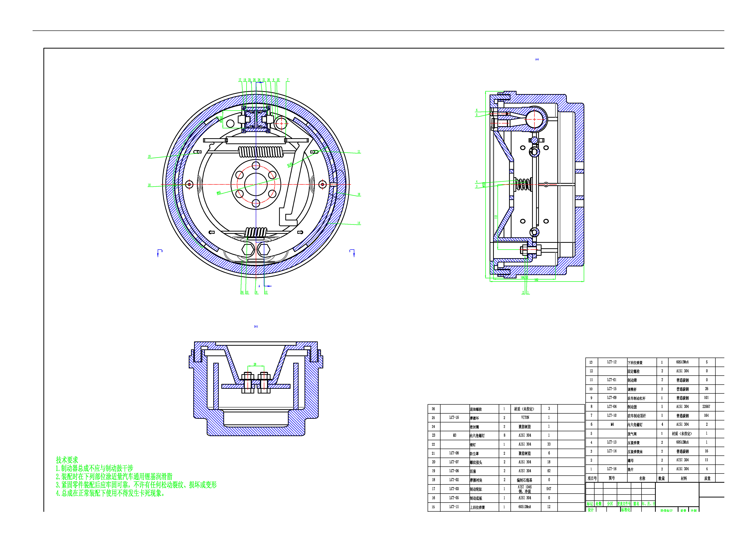Click balloon callout number 14 right of drum

click(359, 223)
